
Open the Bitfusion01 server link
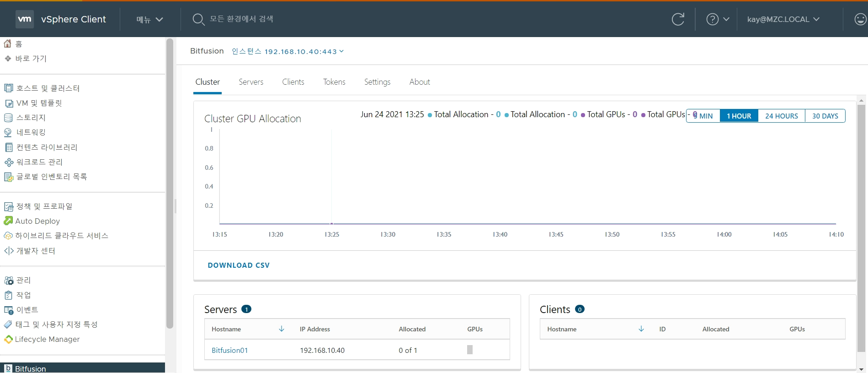coord(229,350)
